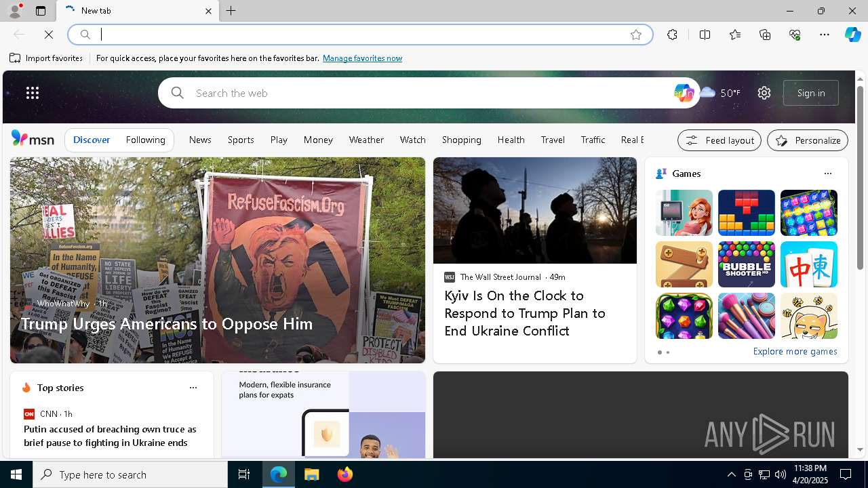Click the taskbar search box
This screenshot has height=488, width=868.
tap(130, 474)
